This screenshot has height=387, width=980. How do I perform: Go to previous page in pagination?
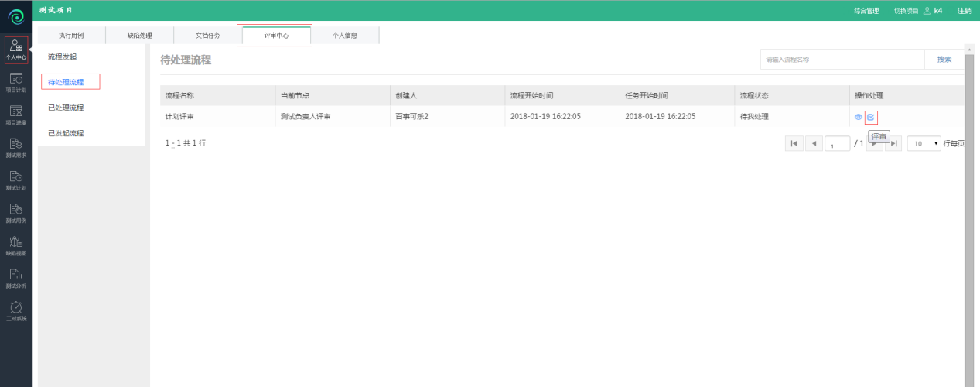(814, 143)
